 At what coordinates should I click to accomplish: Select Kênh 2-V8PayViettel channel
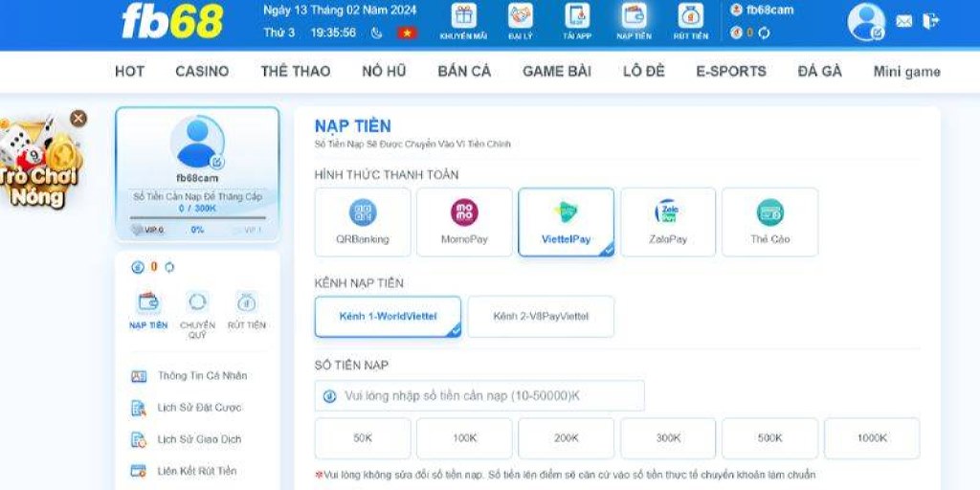[x=541, y=317]
